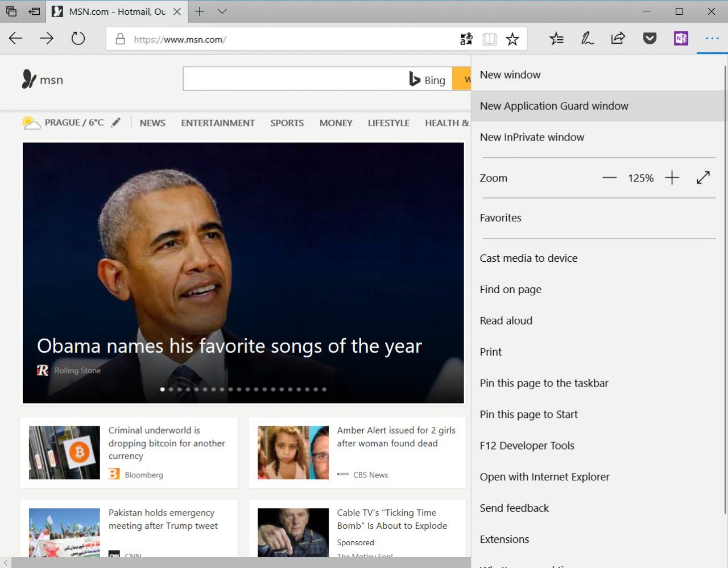Open NEWS section tab
The height and width of the screenshot is (568, 728).
152,123
